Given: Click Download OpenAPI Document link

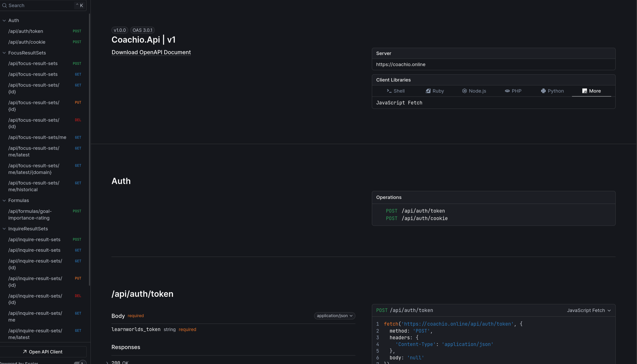Looking at the screenshot, I should [151, 52].
